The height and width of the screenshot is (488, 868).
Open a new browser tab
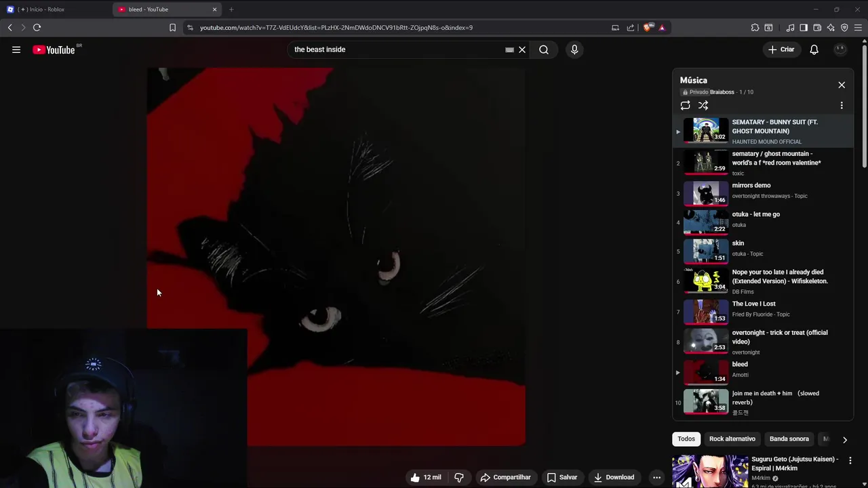[231, 9]
